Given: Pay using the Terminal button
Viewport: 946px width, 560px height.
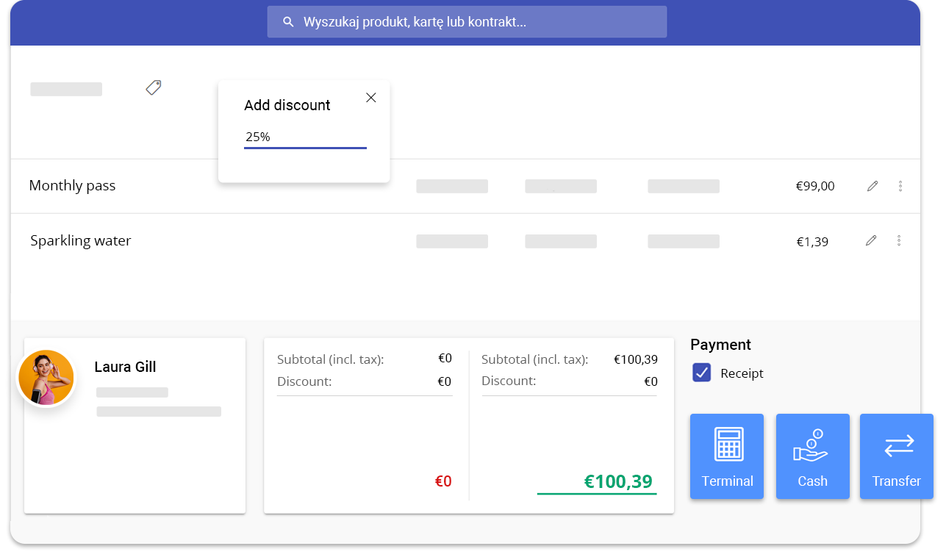Looking at the screenshot, I should pyautogui.click(x=727, y=456).
